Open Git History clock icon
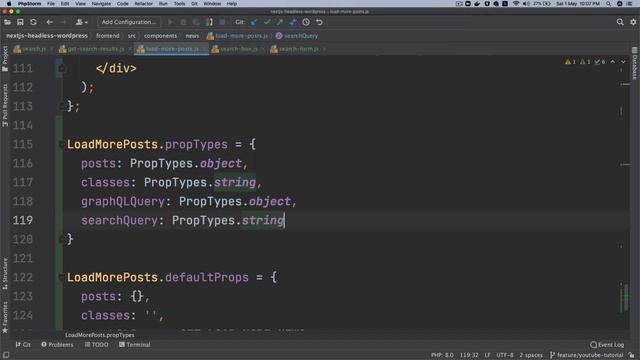 (x=306, y=22)
